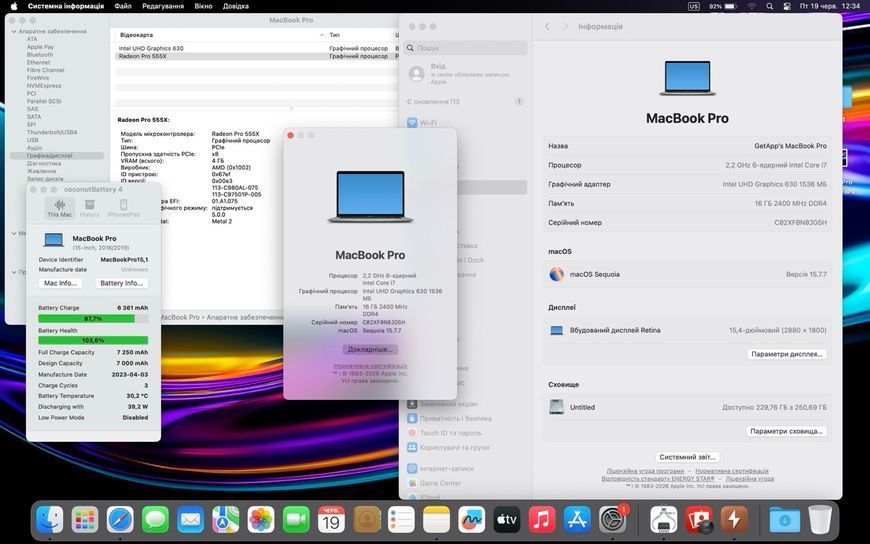
Task: Click the Пошук search field in Settings
Action: pyautogui.click(x=466, y=48)
